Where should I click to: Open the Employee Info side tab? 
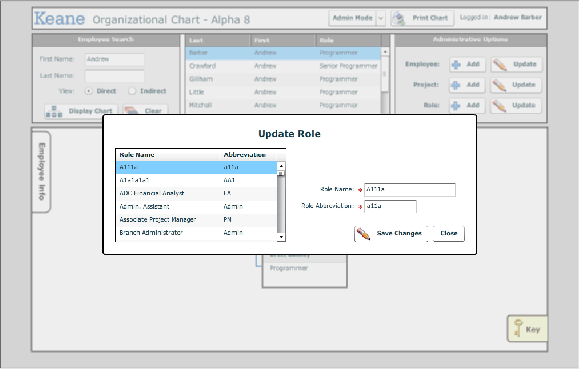(41, 172)
